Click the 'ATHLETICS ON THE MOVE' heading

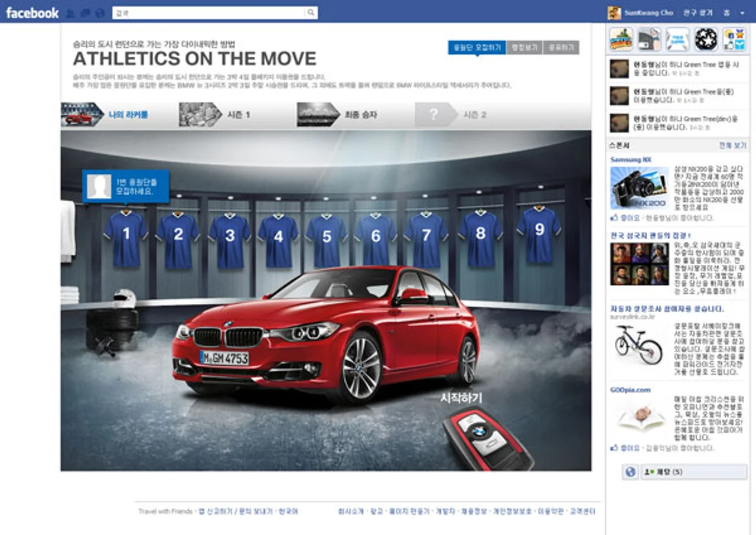(195, 59)
